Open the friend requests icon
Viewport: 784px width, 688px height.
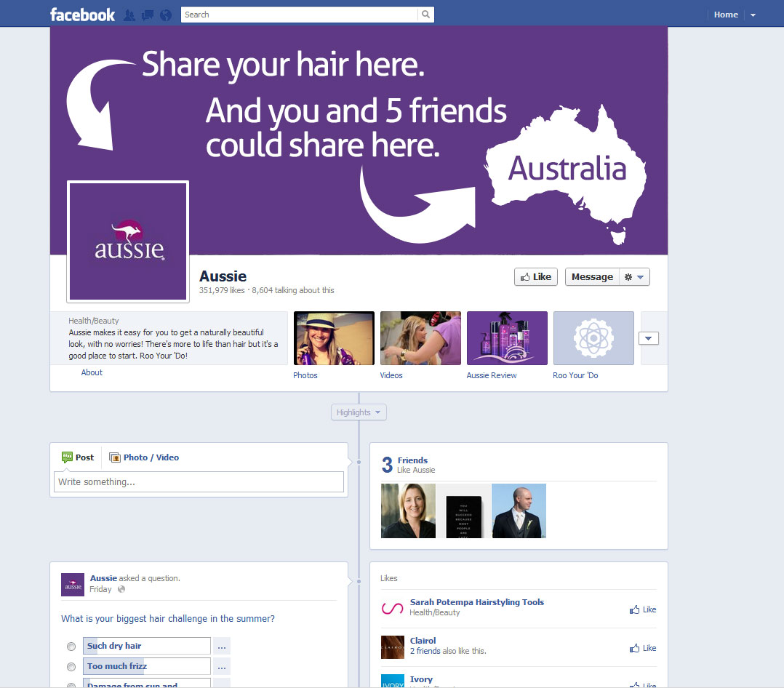coord(129,15)
